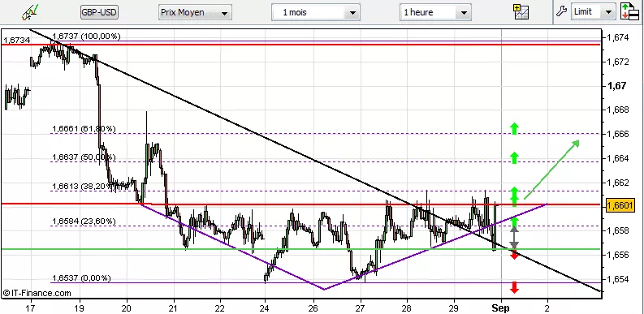Select the 1,6537 (0,00%) Fibonacci label

81,277
